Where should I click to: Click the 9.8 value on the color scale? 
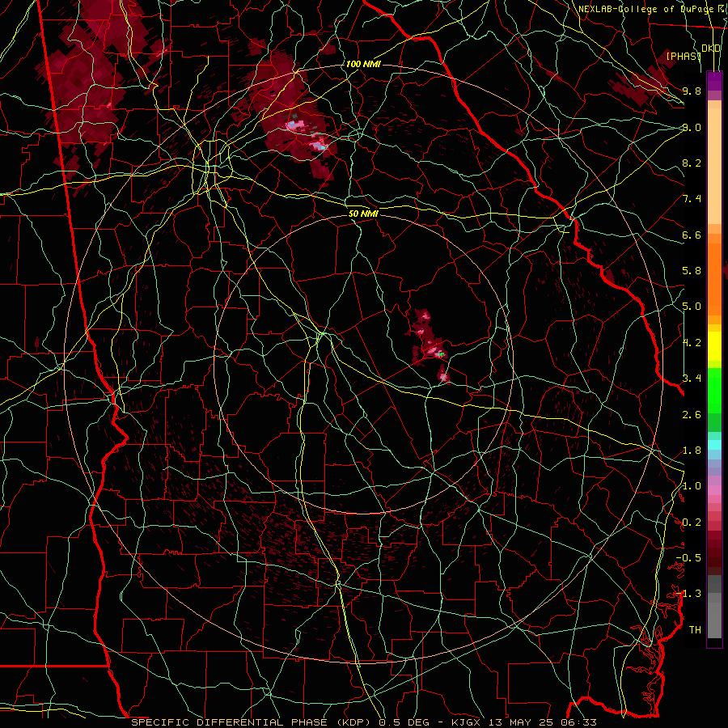point(692,91)
